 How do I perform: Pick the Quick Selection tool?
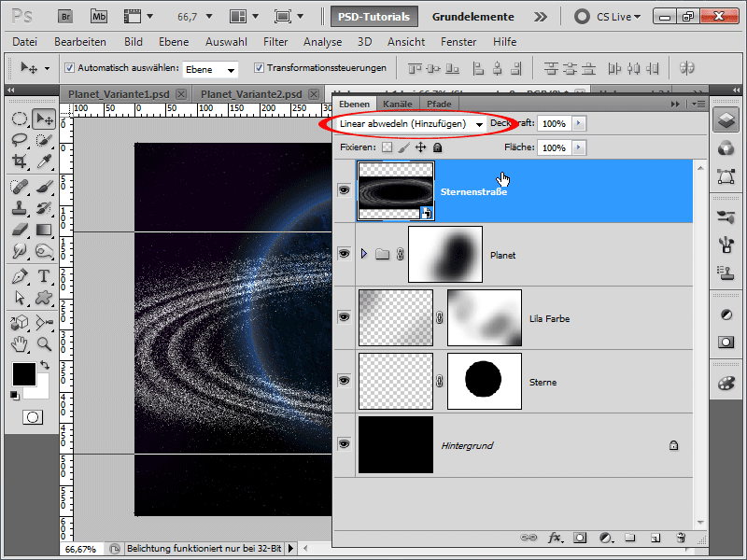point(44,140)
